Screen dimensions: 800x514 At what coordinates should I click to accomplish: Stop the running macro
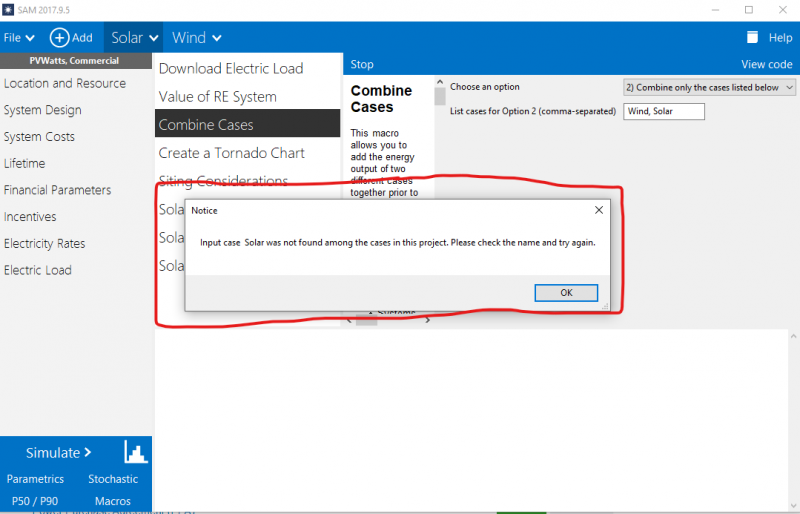(362, 64)
